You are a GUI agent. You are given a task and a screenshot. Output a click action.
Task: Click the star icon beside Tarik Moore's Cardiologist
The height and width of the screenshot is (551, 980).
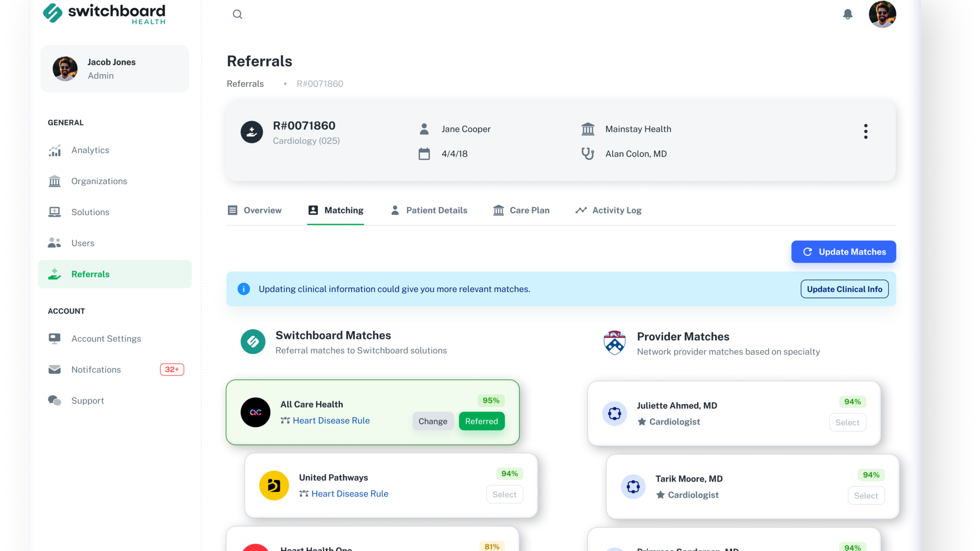coord(660,495)
